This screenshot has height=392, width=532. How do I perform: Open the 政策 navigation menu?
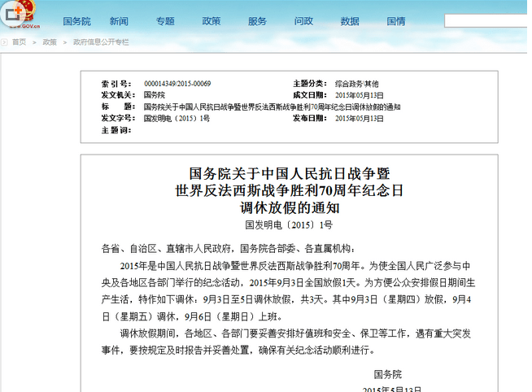[x=211, y=21]
